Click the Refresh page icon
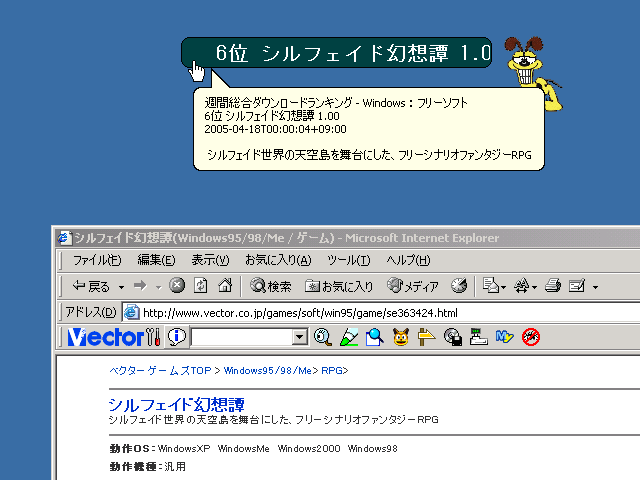Screen dimensions: 640x480 pos(200,285)
